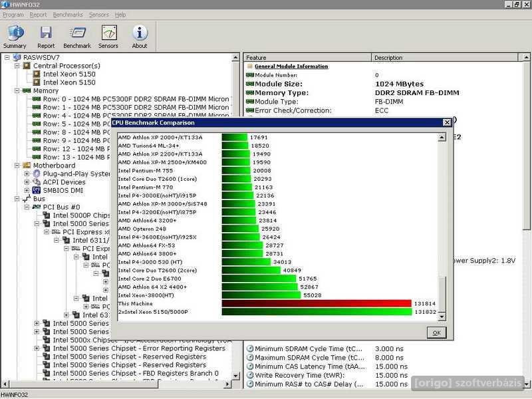Click the tree horizontal scroll-right arrow
The width and height of the screenshot is (532, 399).
[227, 384]
